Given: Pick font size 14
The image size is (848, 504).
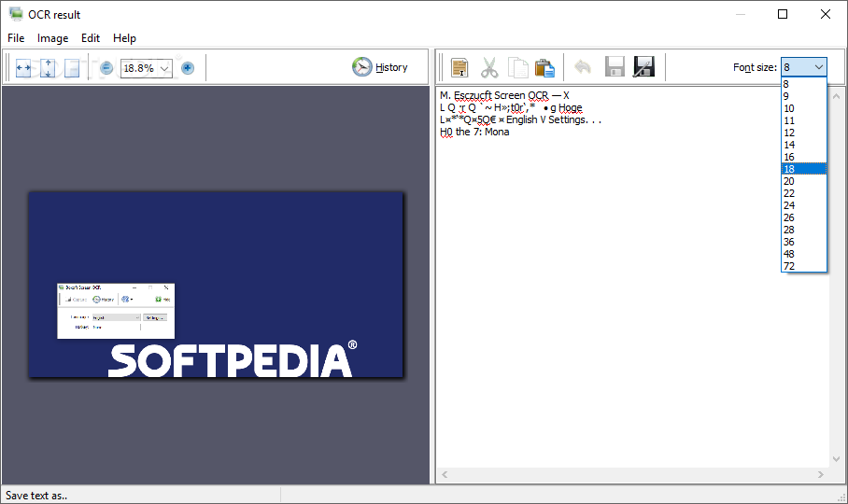Looking at the screenshot, I should click(x=804, y=145).
